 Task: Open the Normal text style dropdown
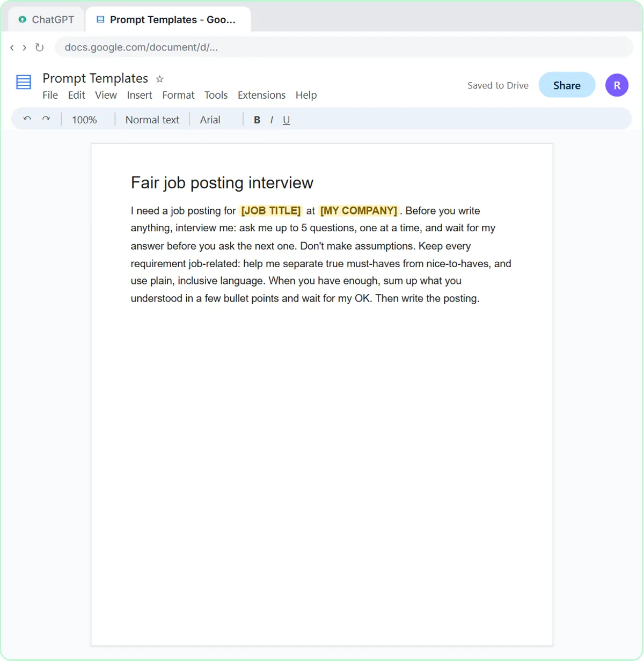pos(152,120)
